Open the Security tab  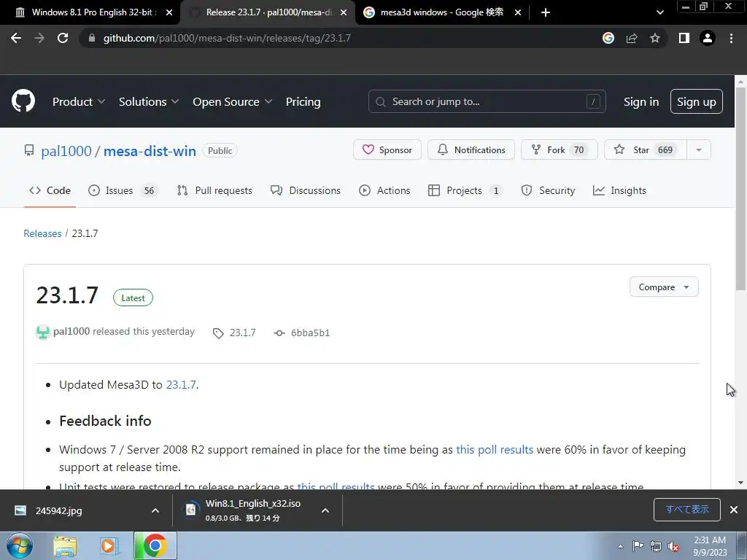[548, 190]
